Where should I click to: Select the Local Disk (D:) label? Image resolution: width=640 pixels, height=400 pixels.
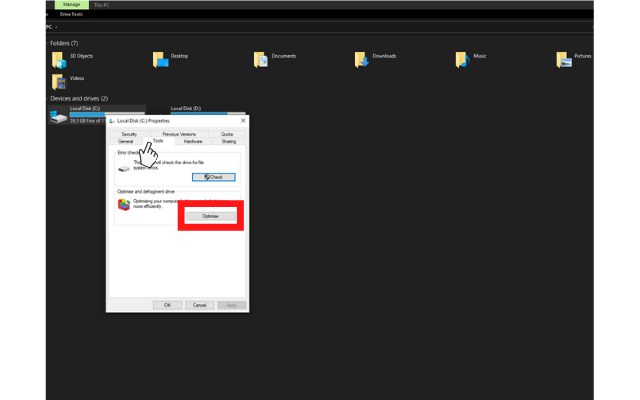pos(186,108)
